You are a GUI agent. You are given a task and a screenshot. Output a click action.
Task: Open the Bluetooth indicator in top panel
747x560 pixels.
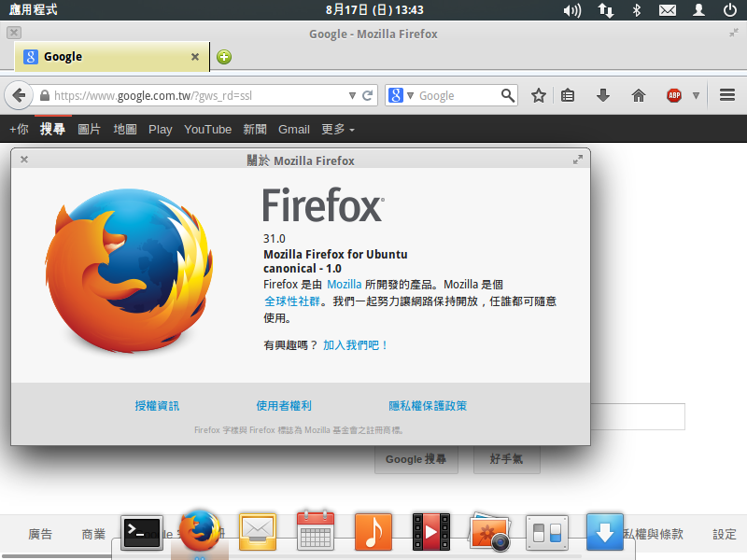point(637,10)
